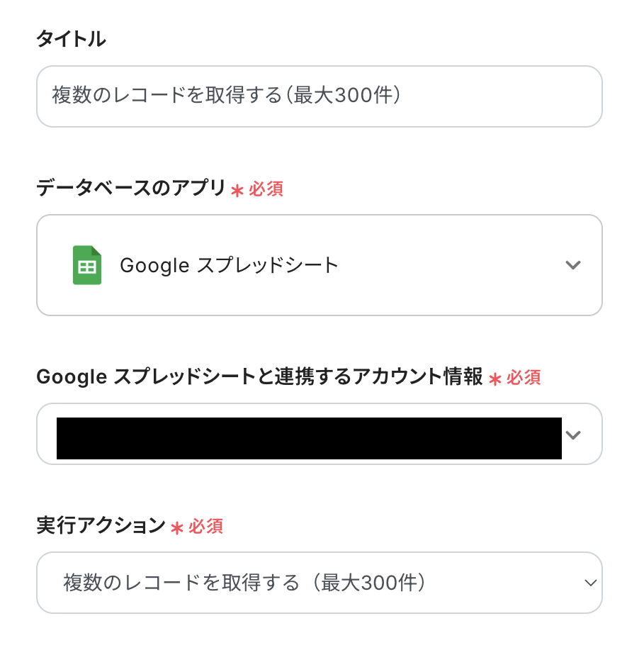644x655 pixels.
Task: Open the 実行アクション dropdown arrow
Action: [590, 583]
